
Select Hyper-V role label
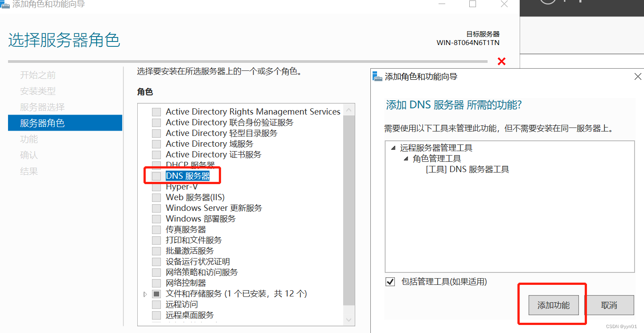(x=182, y=187)
